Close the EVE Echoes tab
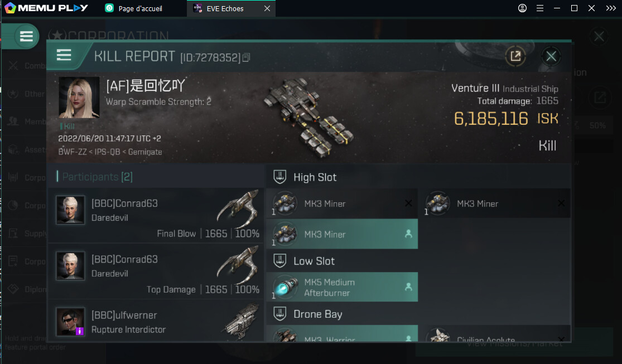Image resolution: width=622 pixels, height=364 pixels. 267,8
